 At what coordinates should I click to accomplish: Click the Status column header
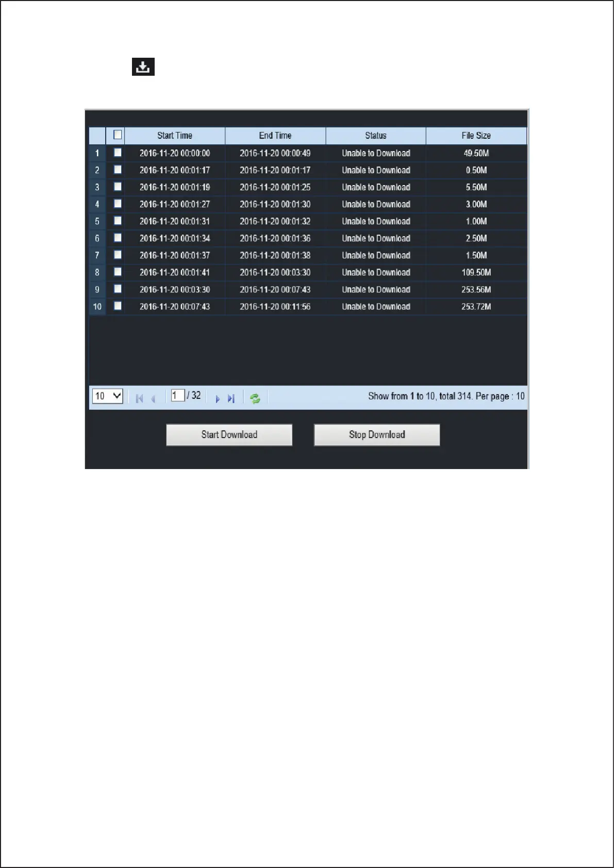point(376,136)
